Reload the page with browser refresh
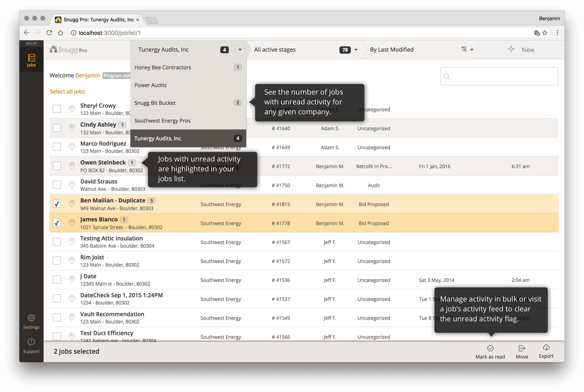The width and height of the screenshot is (584, 392). coord(49,33)
